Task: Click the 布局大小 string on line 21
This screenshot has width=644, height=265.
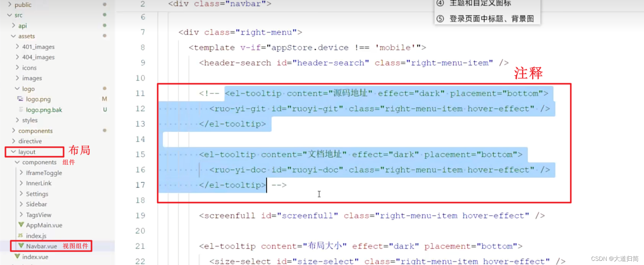Action: pyautogui.click(x=325, y=246)
